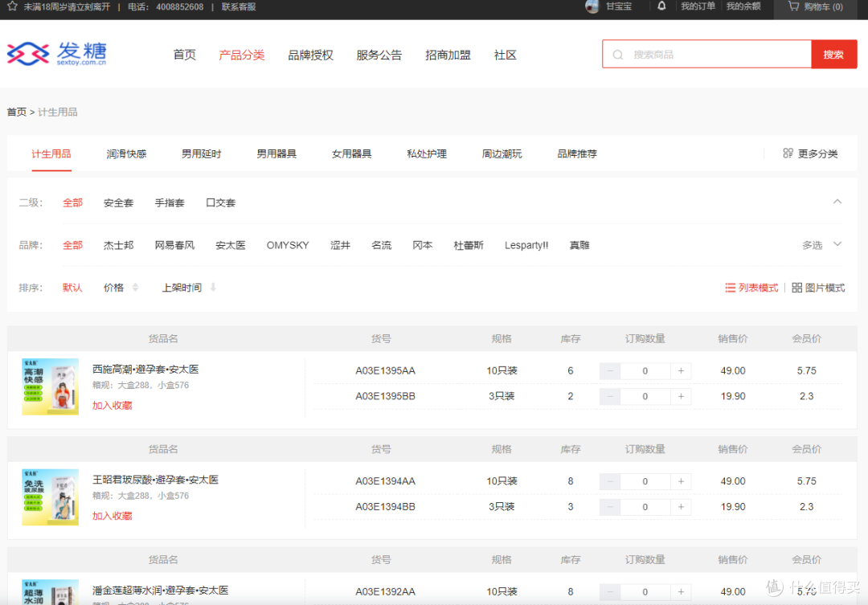Select the 计生用品 category tab
Image resolution: width=868 pixels, height=605 pixels.
tap(51, 154)
